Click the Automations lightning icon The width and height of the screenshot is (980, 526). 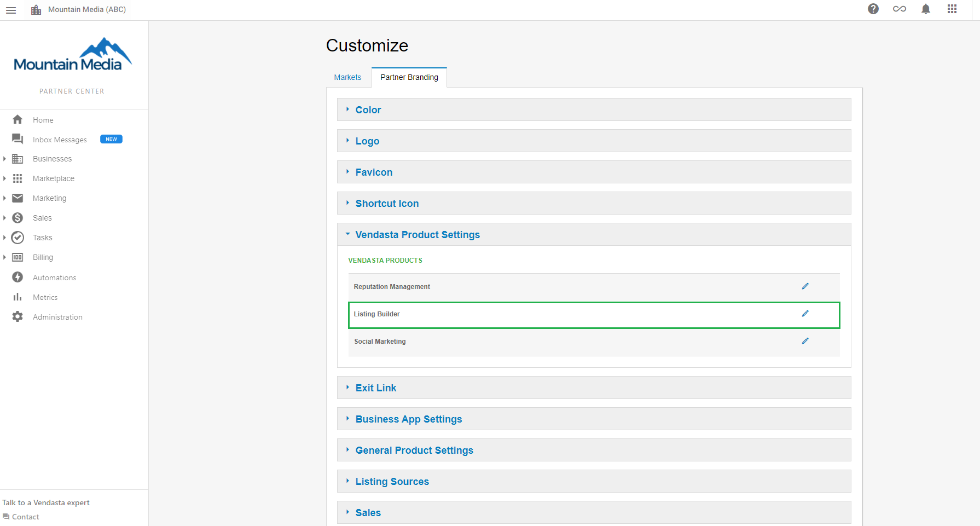(x=18, y=277)
